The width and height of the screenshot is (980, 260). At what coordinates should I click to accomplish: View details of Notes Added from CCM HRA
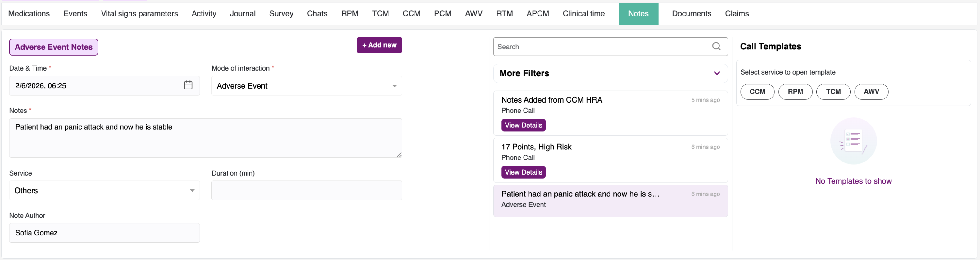click(523, 125)
